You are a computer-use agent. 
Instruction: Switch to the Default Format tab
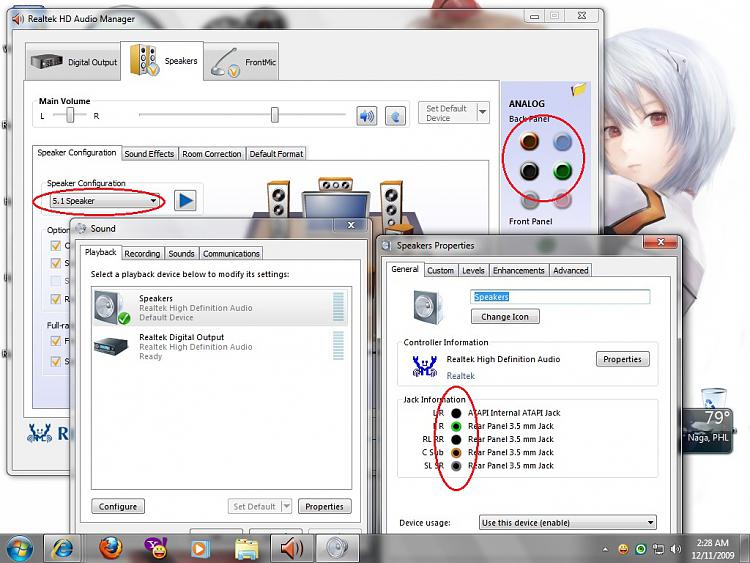tap(276, 154)
